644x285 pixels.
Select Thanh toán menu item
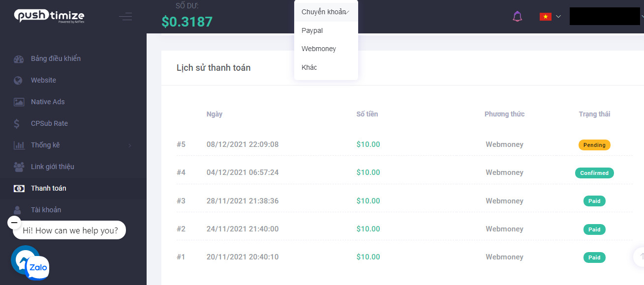point(48,188)
